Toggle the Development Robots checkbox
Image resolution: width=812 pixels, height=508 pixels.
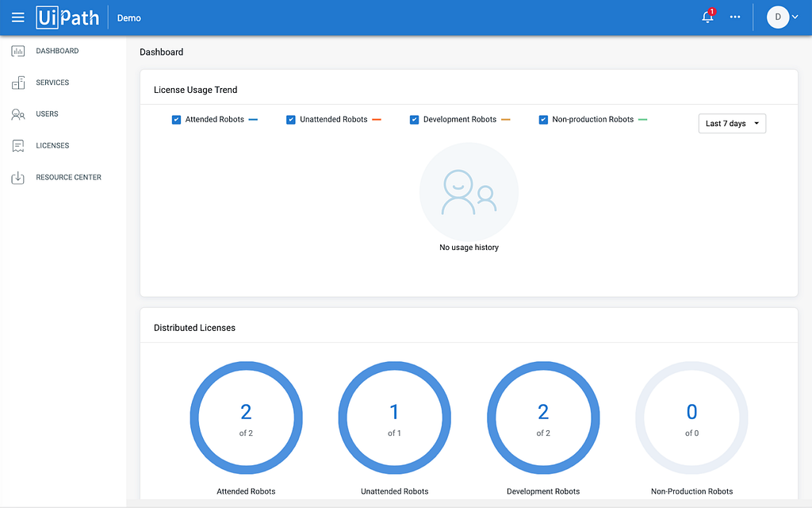tap(414, 119)
